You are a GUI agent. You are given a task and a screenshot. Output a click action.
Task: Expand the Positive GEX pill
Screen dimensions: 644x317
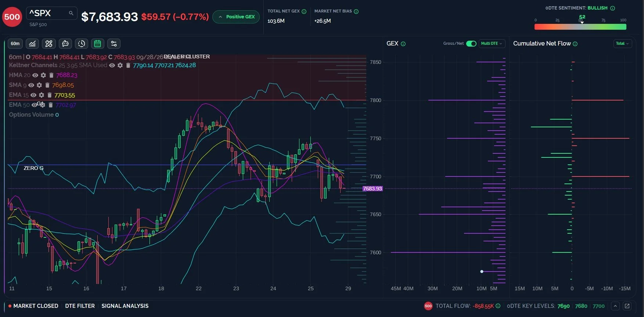coord(236,17)
